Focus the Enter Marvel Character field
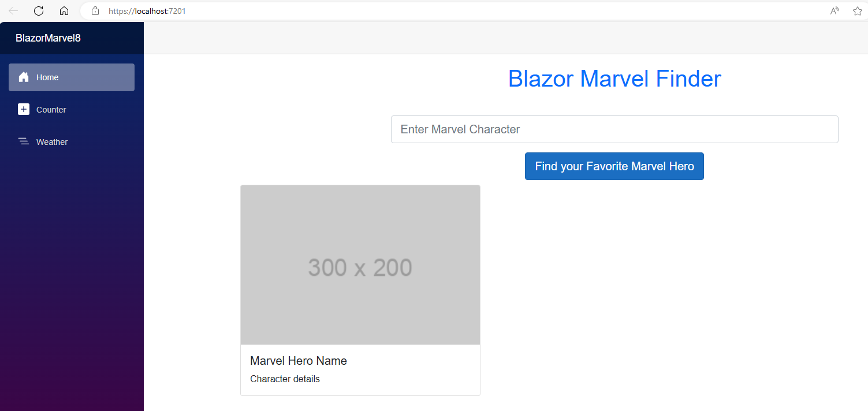 pos(614,129)
